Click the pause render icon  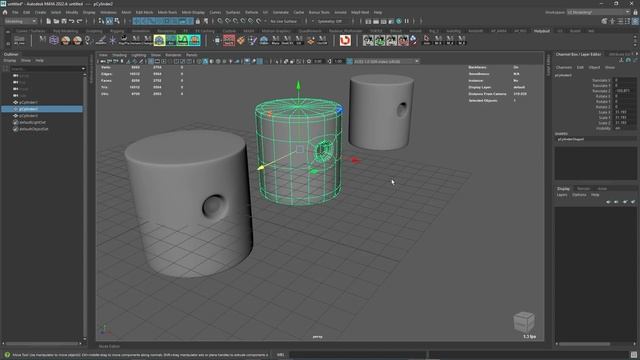407,21
